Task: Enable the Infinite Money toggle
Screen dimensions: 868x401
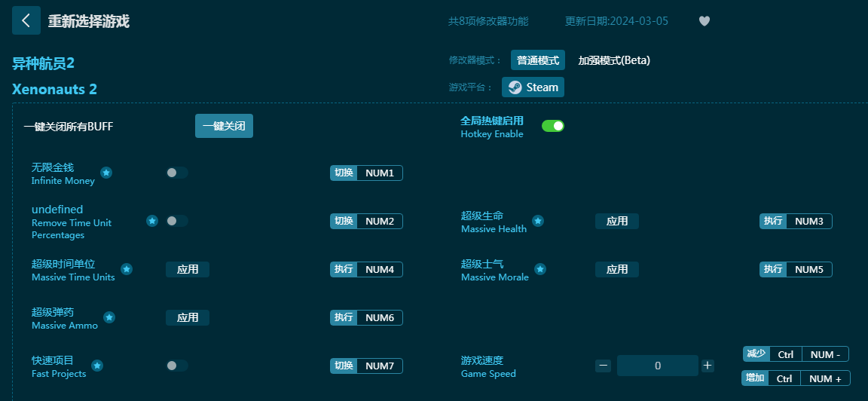Action: (176, 173)
